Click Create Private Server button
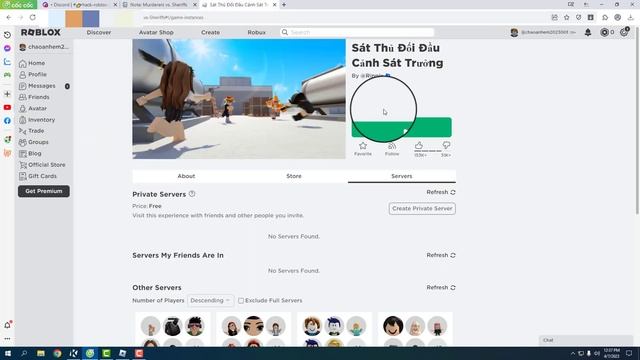The width and height of the screenshot is (640, 360). (x=422, y=209)
